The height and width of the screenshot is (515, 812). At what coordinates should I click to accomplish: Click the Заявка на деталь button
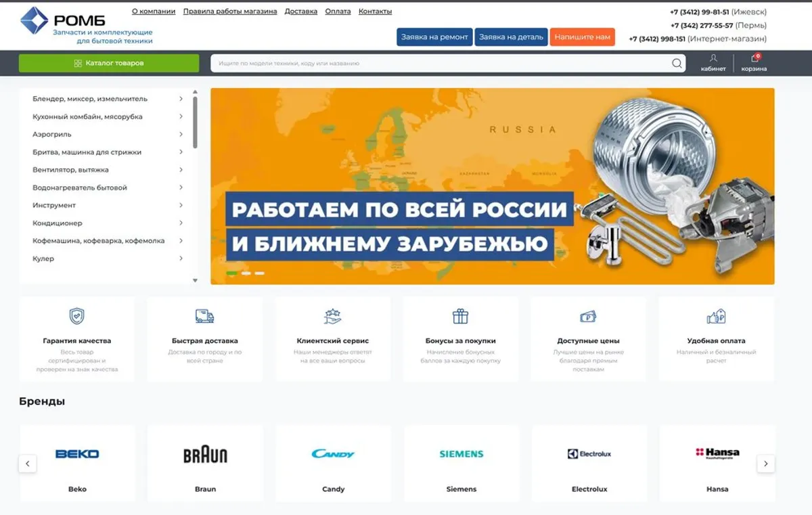click(x=511, y=37)
